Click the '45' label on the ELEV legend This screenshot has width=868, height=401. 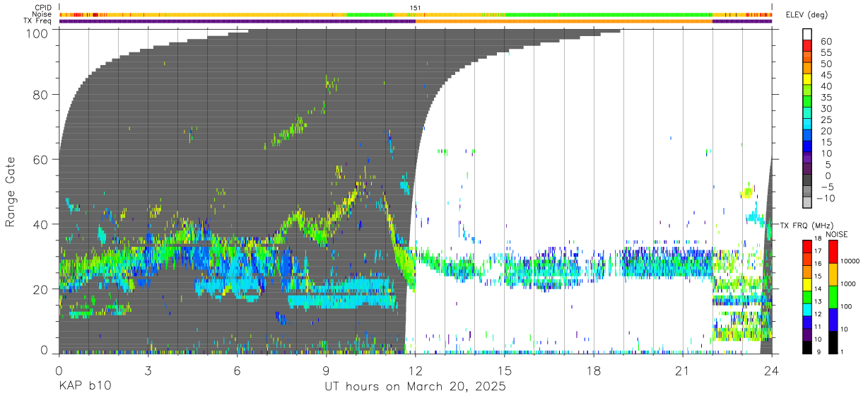coord(826,75)
